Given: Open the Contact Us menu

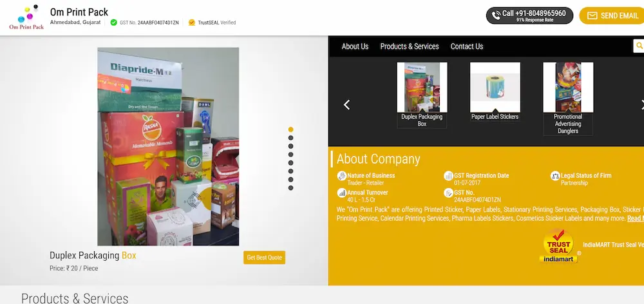Looking at the screenshot, I should pos(466,46).
